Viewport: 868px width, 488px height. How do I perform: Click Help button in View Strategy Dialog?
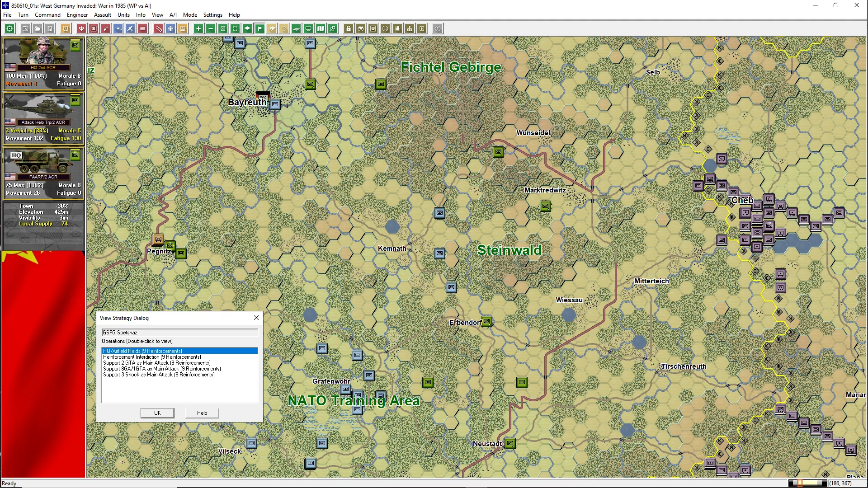point(202,413)
